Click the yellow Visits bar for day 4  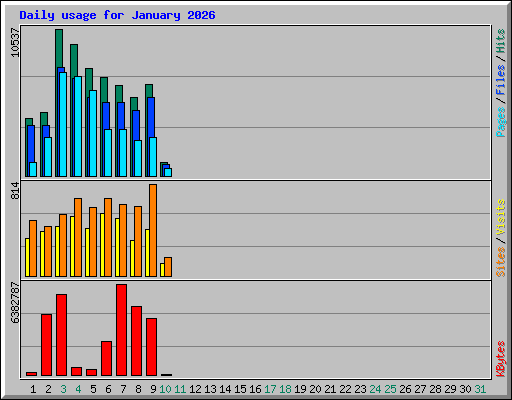72,246
